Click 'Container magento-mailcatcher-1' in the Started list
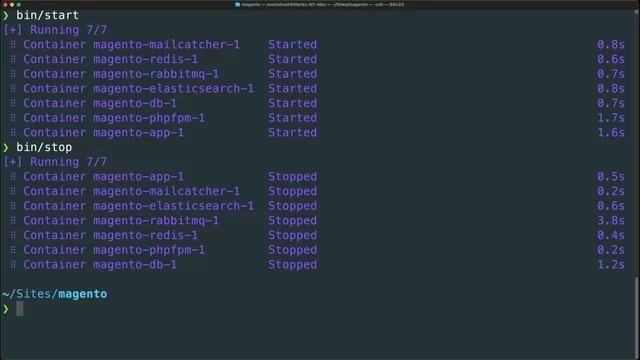Viewport: 640px width, 360px height. pos(131,44)
